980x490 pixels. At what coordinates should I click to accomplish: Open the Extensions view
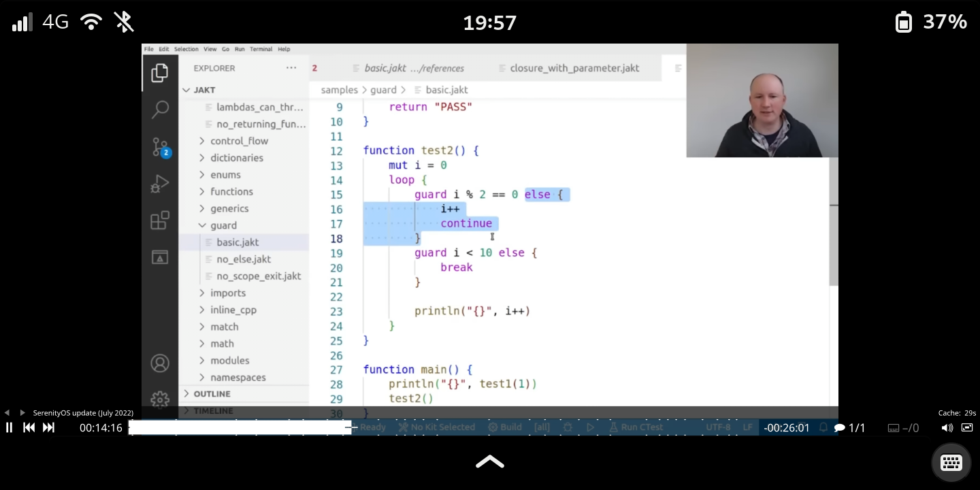click(160, 220)
